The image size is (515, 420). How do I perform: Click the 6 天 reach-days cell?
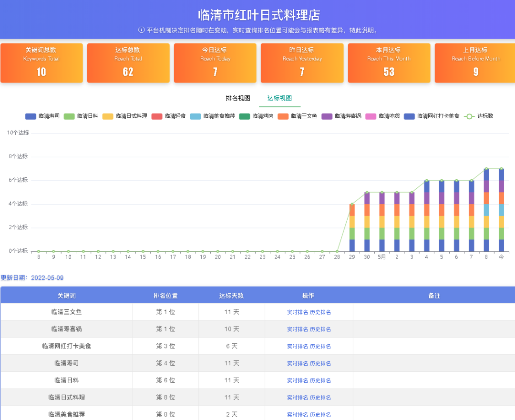(232, 346)
